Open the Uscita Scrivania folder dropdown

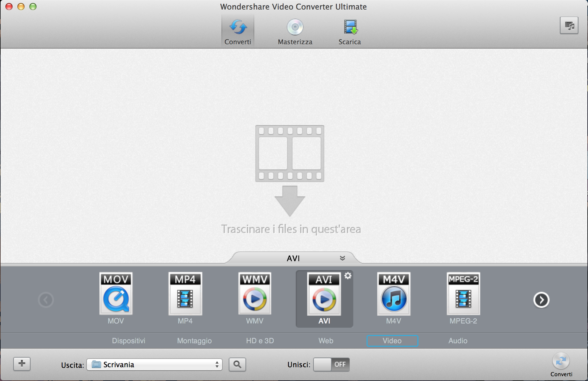[x=154, y=365]
